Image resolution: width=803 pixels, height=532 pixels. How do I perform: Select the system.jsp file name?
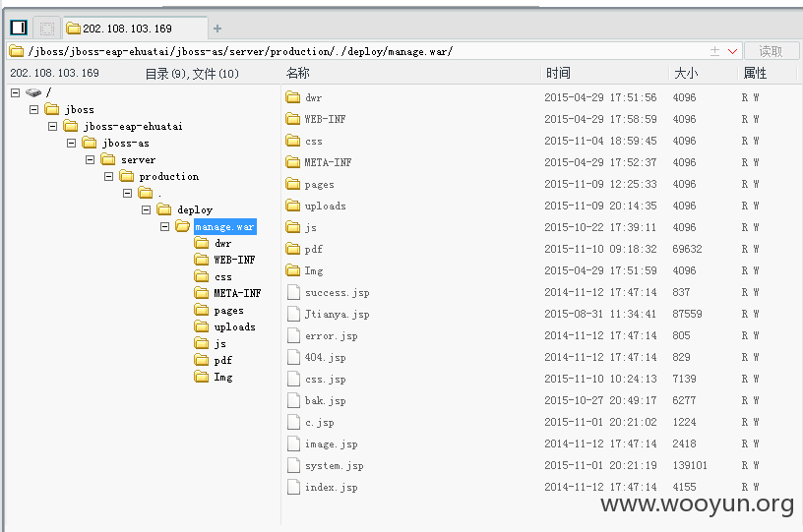pyautogui.click(x=334, y=466)
